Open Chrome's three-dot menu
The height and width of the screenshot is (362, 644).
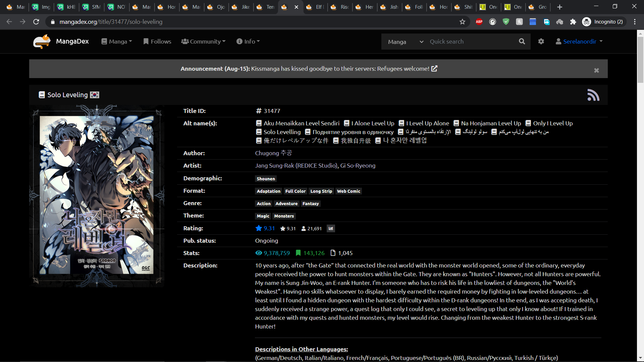(x=635, y=22)
